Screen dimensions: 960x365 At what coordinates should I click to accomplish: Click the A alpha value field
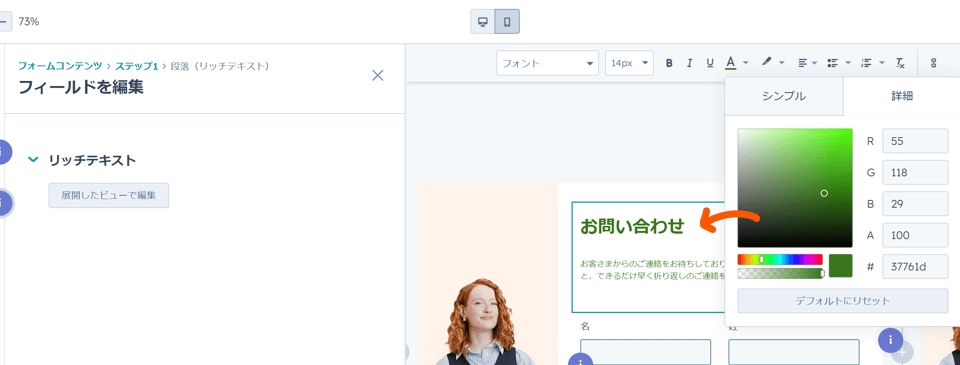915,235
